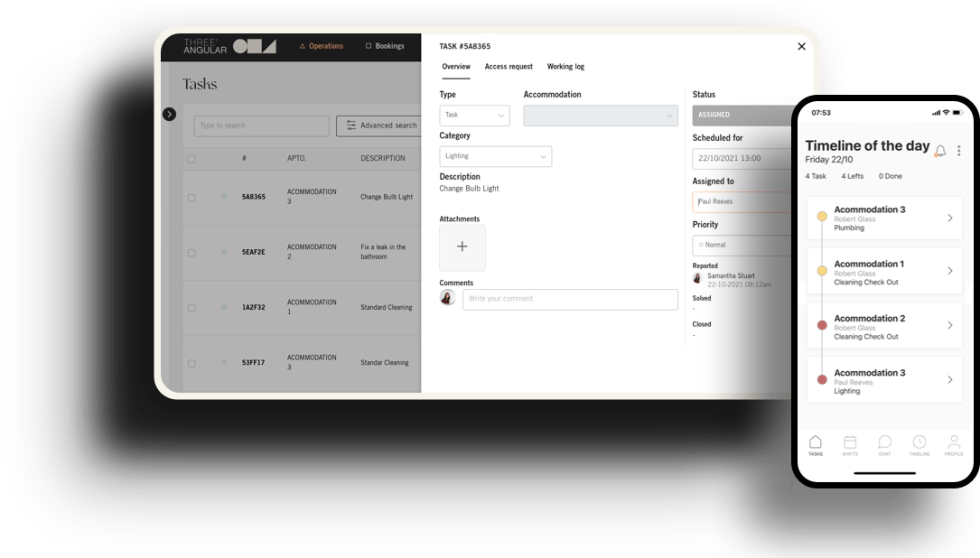Viewport: 980px width, 558px height.
Task: Select 'Fix a leak in the bathroom' description
Action: pyautogui.click(x=383, y=252)
